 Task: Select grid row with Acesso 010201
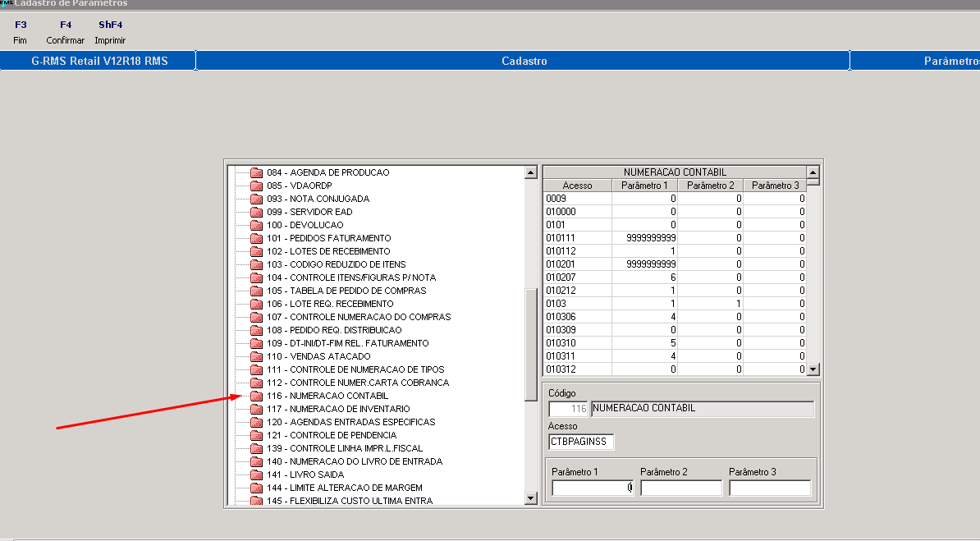[675, 264]
